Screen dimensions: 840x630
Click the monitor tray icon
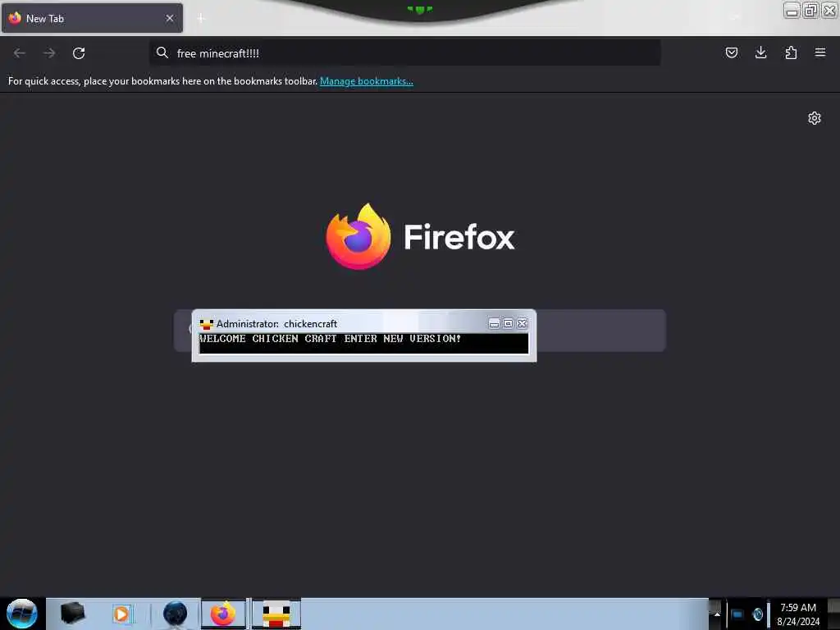pyautogui.click(x=737, y=614)
